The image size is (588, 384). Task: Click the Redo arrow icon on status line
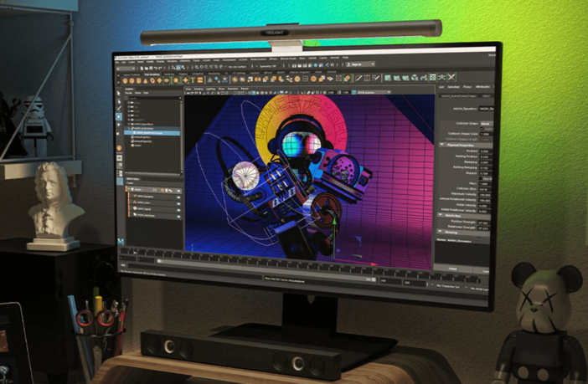click(x=160, y=69)
